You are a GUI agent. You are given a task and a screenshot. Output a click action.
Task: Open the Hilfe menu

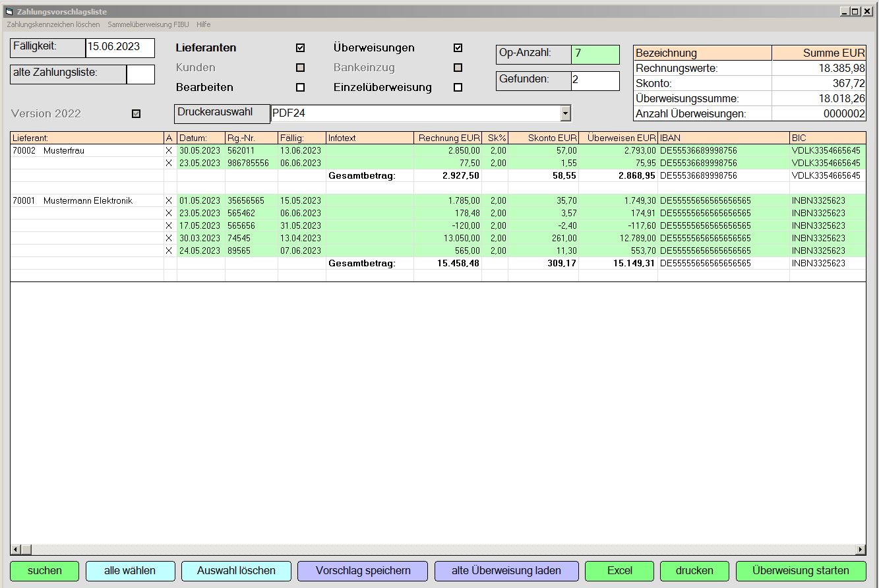204,24
